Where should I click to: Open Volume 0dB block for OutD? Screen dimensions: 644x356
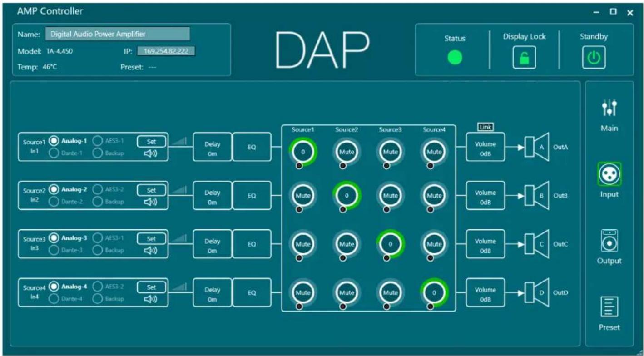point(485,292)
